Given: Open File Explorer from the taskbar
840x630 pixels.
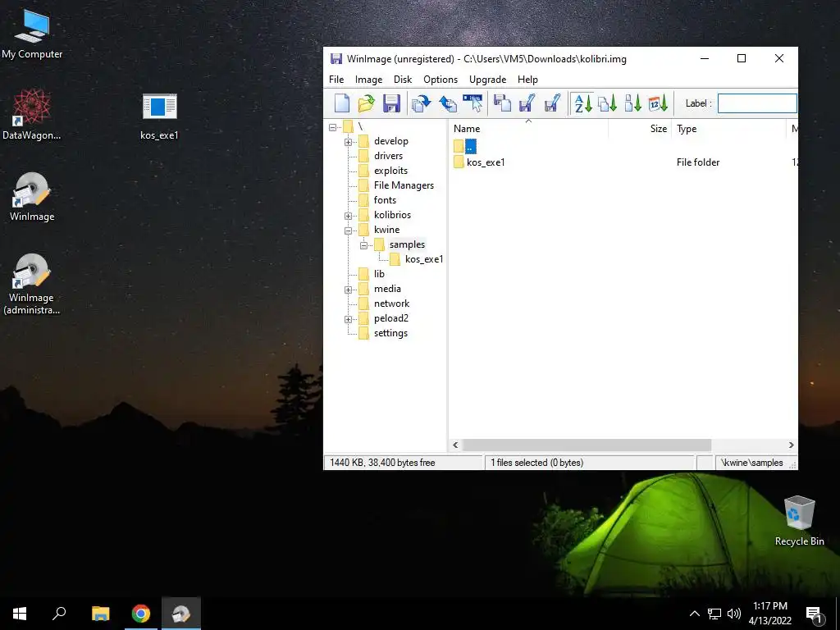Looking at the screenshot, I should tap(100, 614).
